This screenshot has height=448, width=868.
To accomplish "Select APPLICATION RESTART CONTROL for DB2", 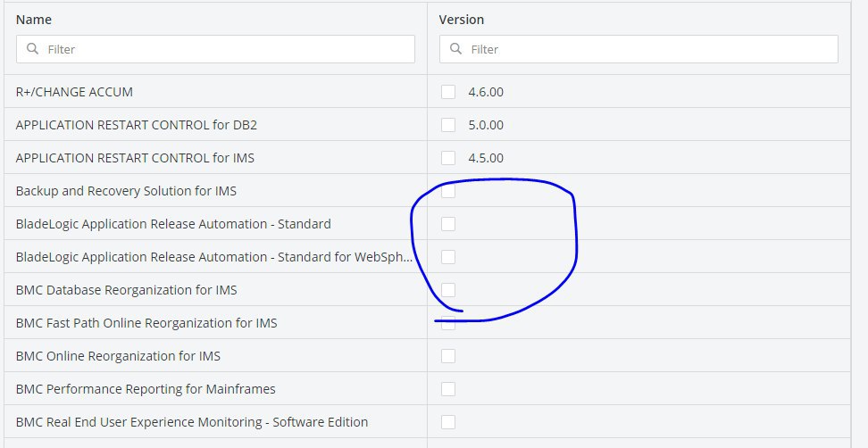I will [x=137, y=125].
